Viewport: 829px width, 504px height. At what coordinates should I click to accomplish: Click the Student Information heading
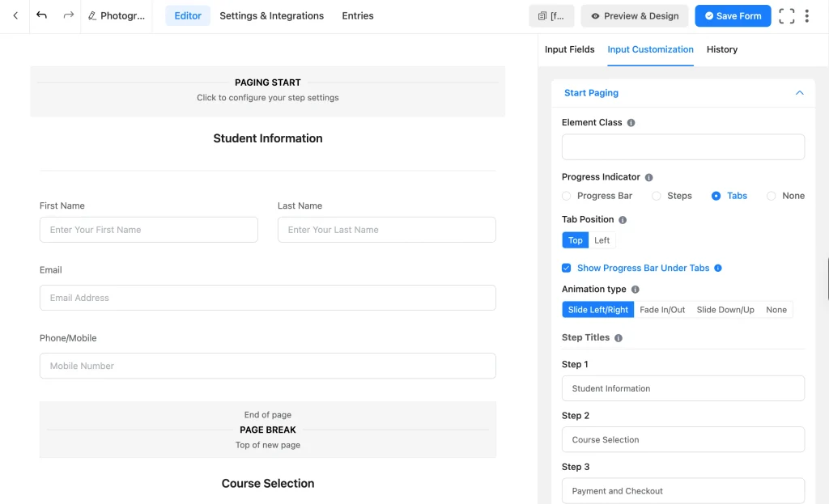pyautogui.click(x=267, y=138)
